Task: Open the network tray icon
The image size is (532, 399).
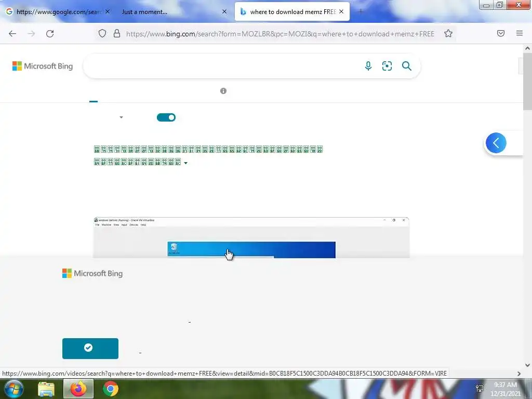Action: 480,389
